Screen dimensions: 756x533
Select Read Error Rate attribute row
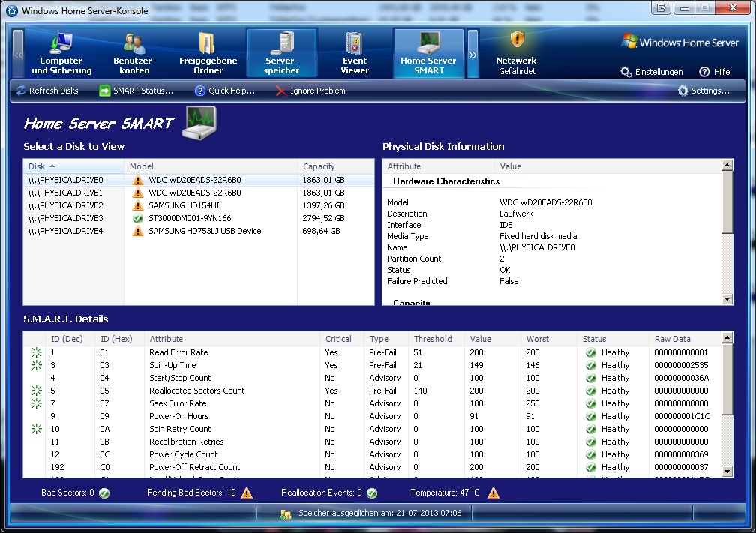coord(372,352)
